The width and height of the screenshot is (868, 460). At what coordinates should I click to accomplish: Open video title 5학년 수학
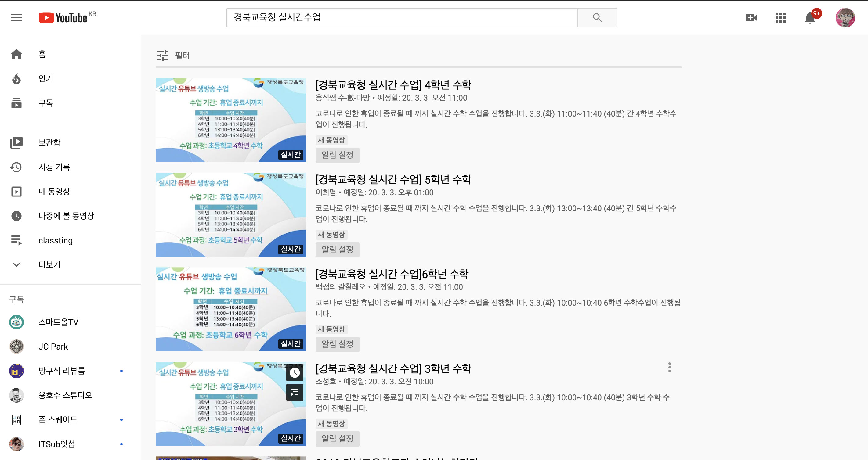tap(393, 179)
